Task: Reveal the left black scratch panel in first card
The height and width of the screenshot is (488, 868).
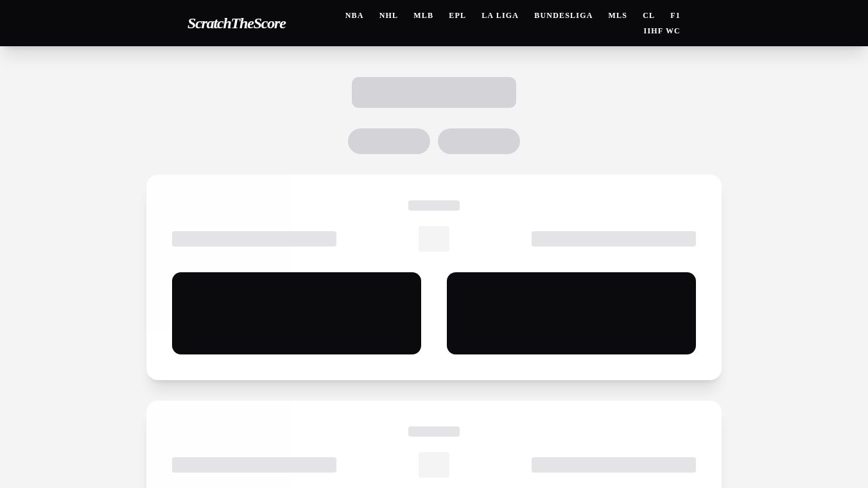Action: (297, 313)
